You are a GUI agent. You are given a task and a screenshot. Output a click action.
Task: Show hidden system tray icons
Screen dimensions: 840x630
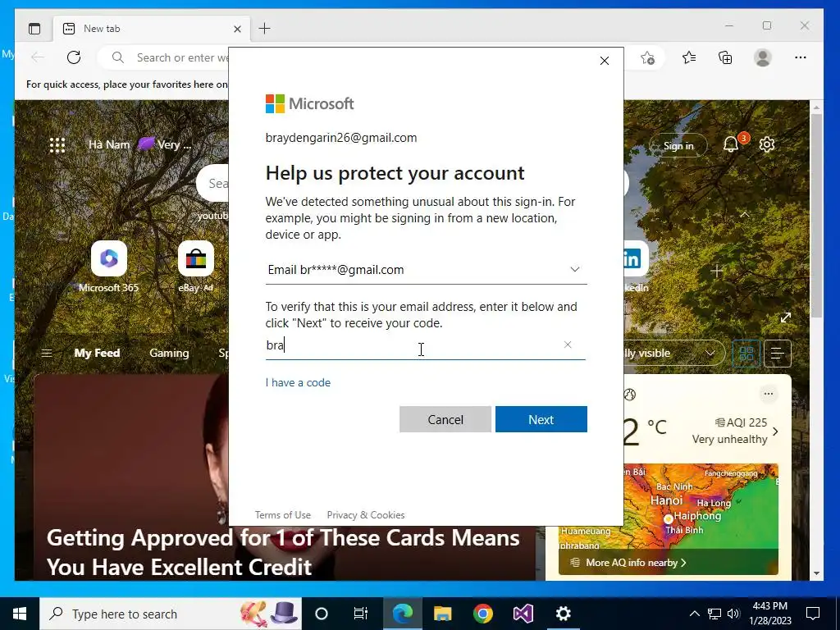point(694,614)
